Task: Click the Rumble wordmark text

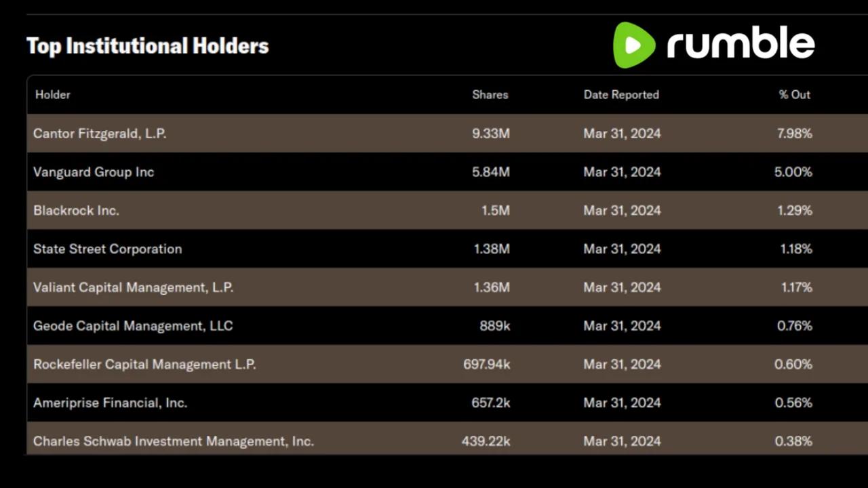Action: point(741,45)
